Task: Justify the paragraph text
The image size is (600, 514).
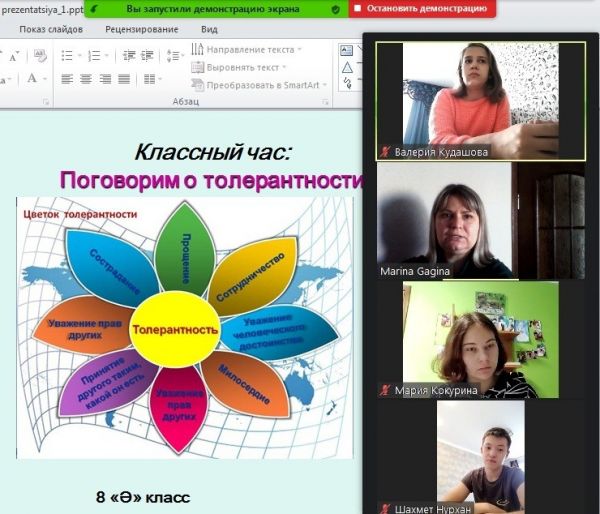Action: 124,79
